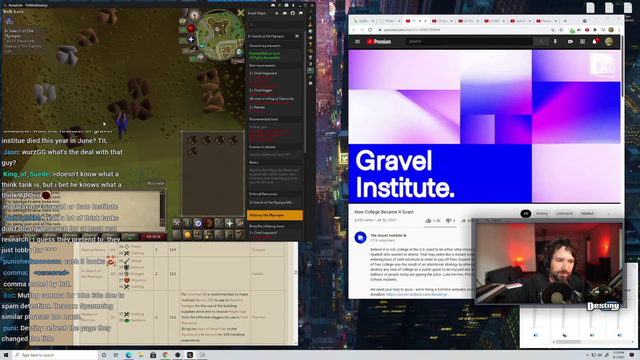
Task: Open the RuneLite sidebar info panel icon
Action: (311, 83)
